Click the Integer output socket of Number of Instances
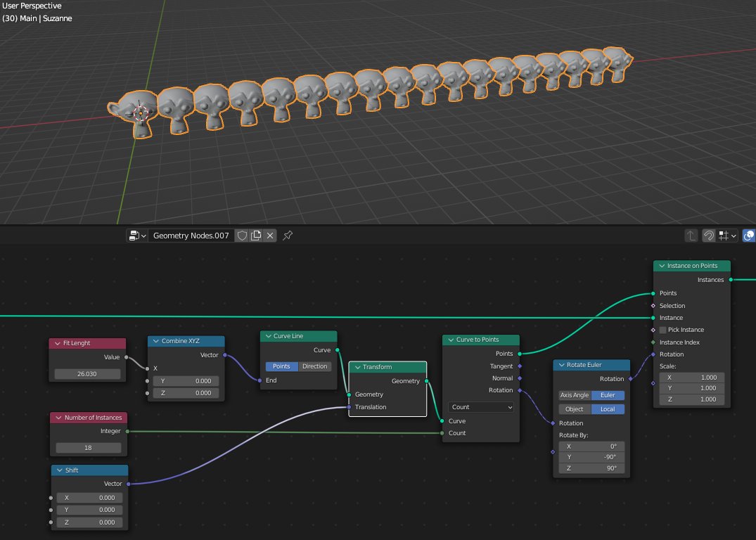This screenshot has width=756, height=540. [127, 431]
